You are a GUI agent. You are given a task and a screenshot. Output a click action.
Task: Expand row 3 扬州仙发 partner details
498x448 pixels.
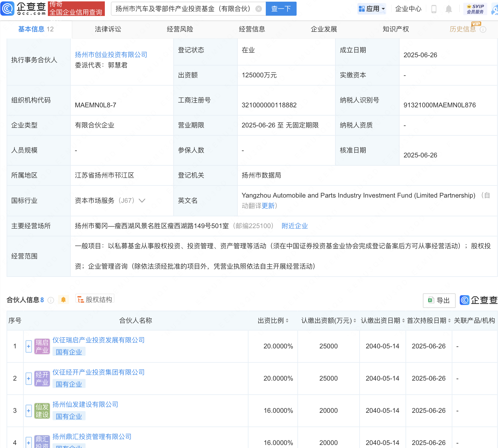[29, 411]
